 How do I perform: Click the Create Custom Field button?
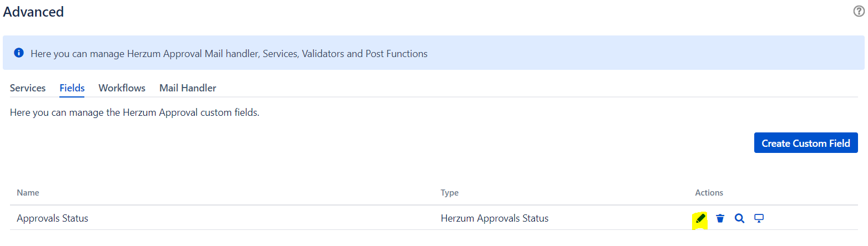806,143
